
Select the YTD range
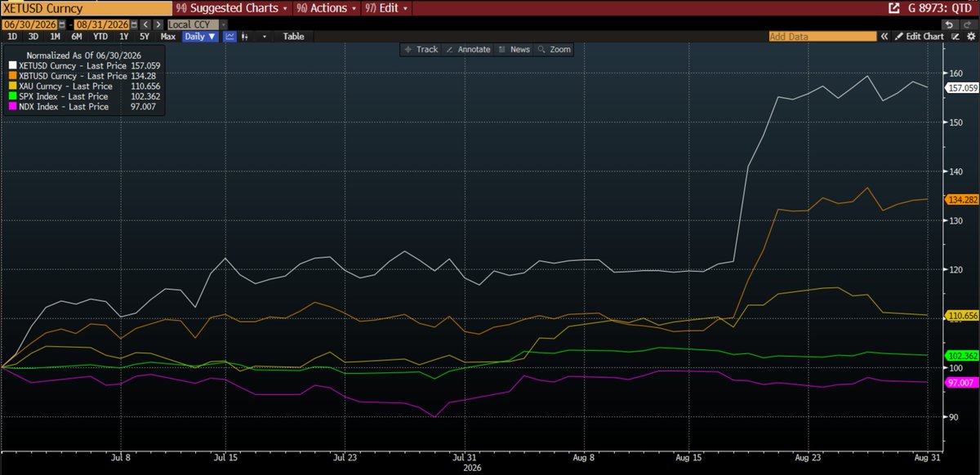pyautogui.click(x=100, y=37)
